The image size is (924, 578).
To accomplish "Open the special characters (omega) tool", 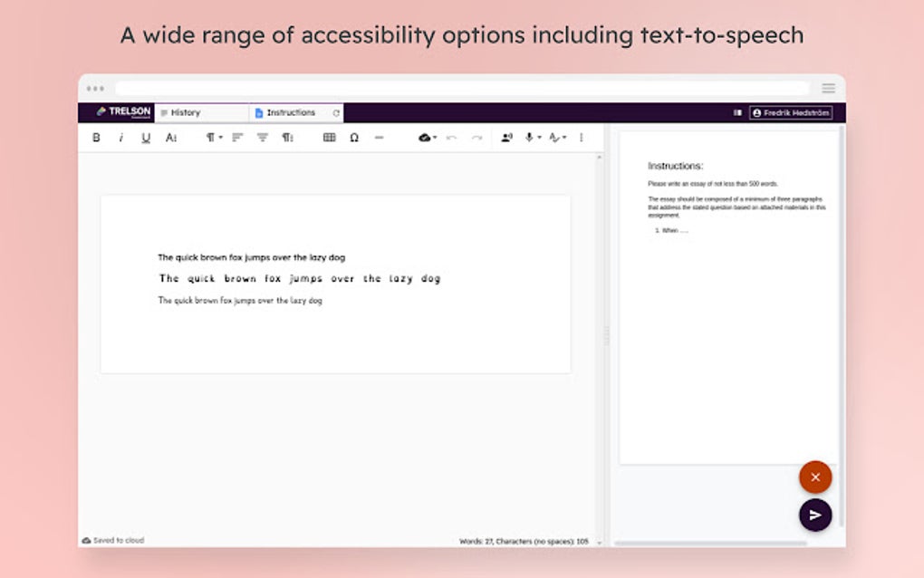I will click(353, 138).
